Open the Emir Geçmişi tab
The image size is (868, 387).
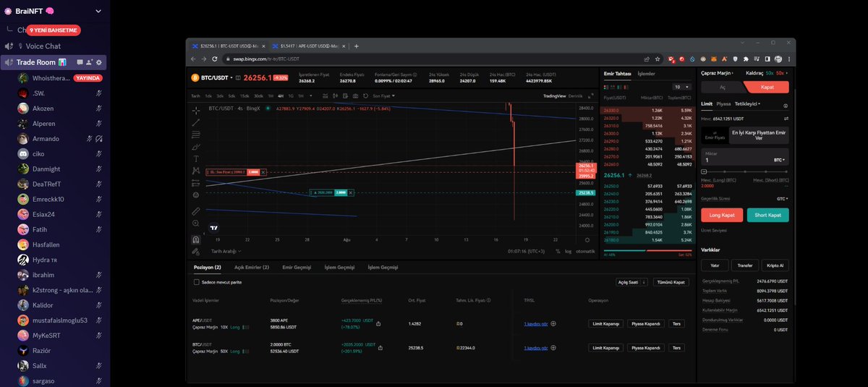tap(297, 267)
